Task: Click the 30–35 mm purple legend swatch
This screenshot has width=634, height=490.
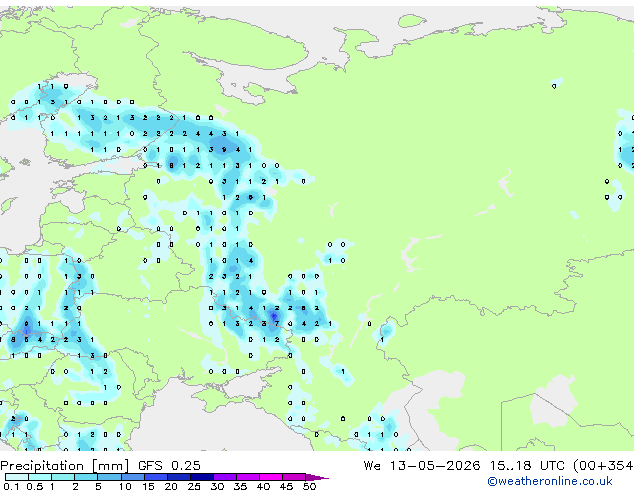Action: point(225,477)
